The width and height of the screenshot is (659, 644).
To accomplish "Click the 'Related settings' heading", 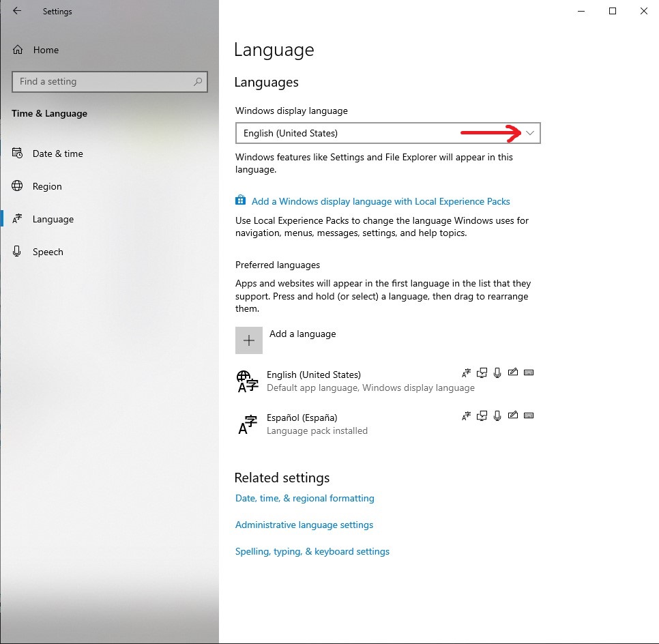I will click(x=282, y=478).
